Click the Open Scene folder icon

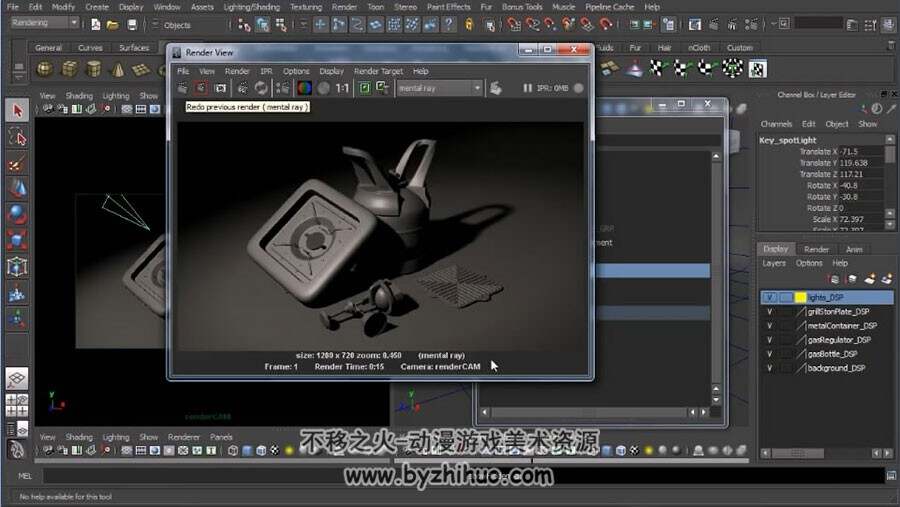click(113, 25)
